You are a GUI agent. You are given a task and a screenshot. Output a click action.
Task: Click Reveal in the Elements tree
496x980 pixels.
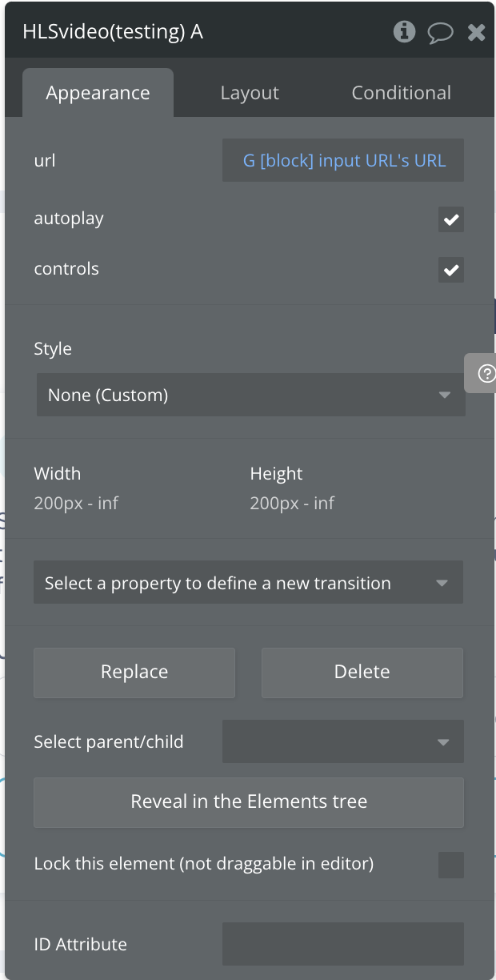tap(249, 801)
